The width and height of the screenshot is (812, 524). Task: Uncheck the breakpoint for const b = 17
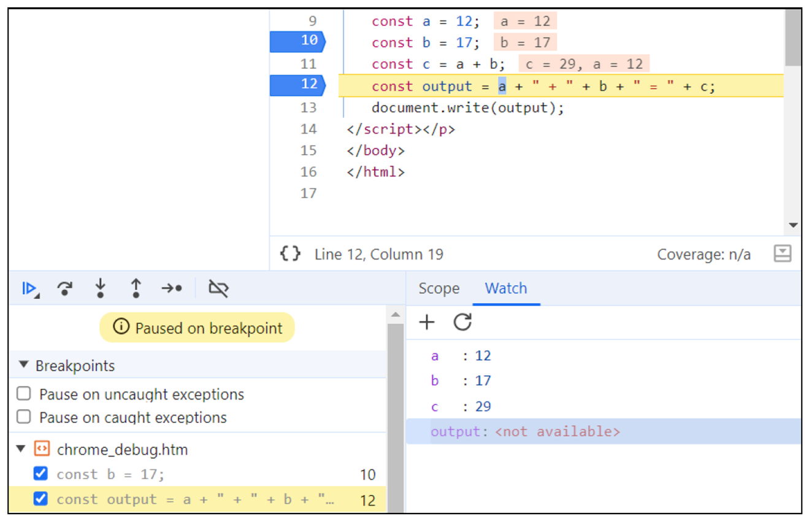40,473
